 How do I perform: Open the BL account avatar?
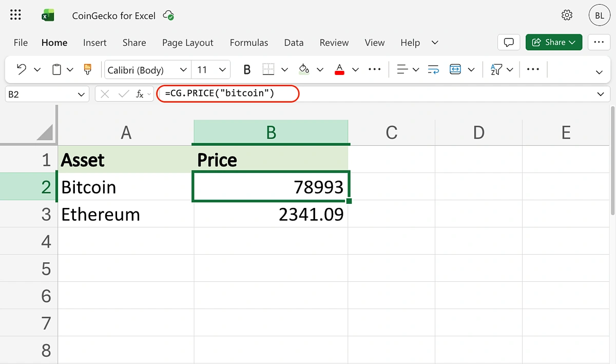(x=599, y=15)
